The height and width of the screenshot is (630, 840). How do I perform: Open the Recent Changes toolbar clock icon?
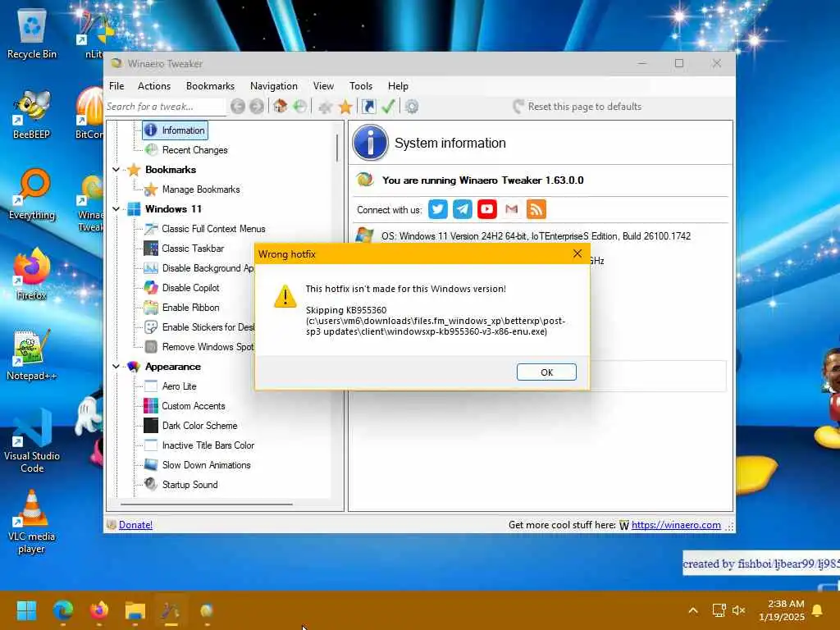coord(300,106)
